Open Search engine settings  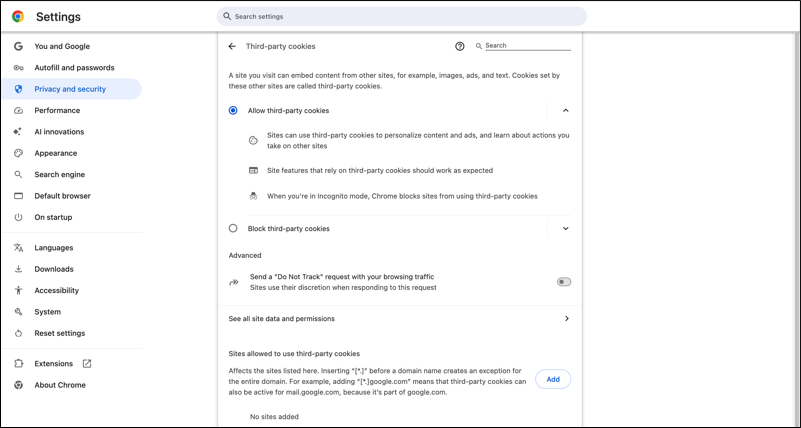pos(60,174)
